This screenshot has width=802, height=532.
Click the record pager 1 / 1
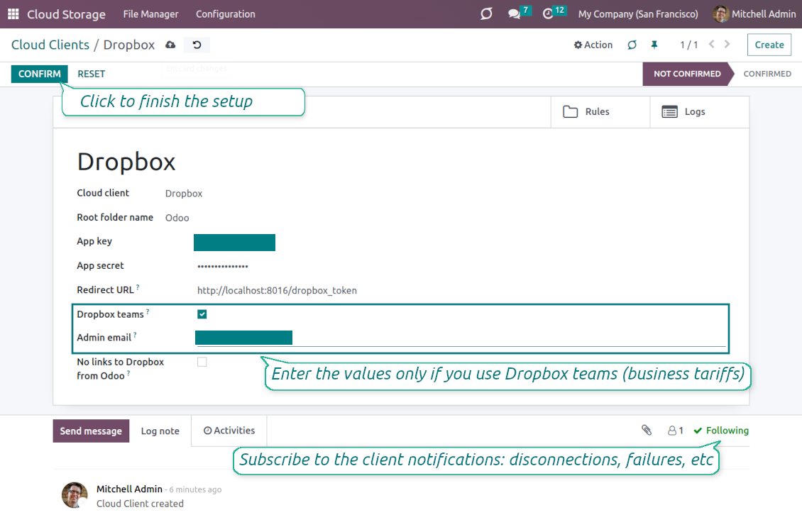pos(688,45)
